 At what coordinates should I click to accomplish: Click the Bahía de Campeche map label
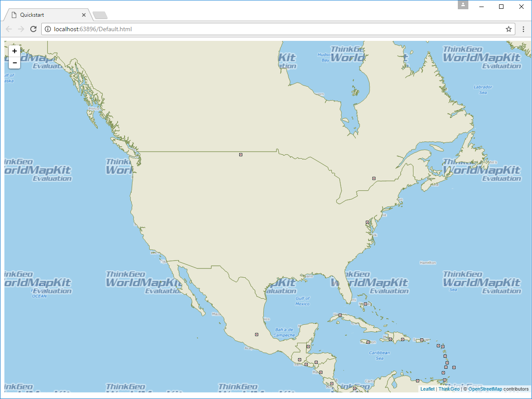pyautogui.click(x=285, y=332)
